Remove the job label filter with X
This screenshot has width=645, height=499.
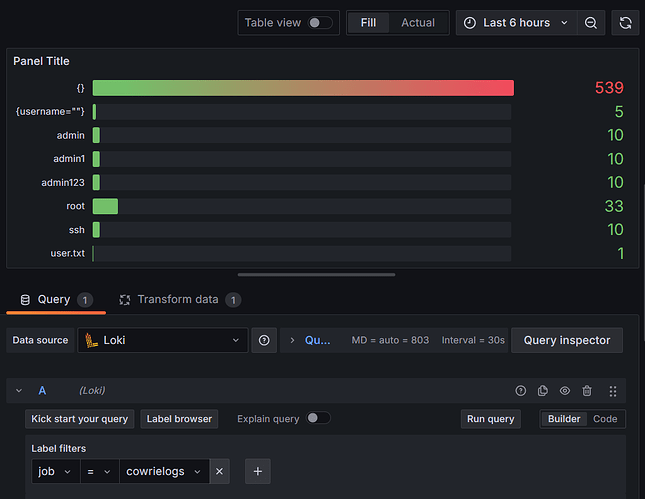tap(219, 471)
